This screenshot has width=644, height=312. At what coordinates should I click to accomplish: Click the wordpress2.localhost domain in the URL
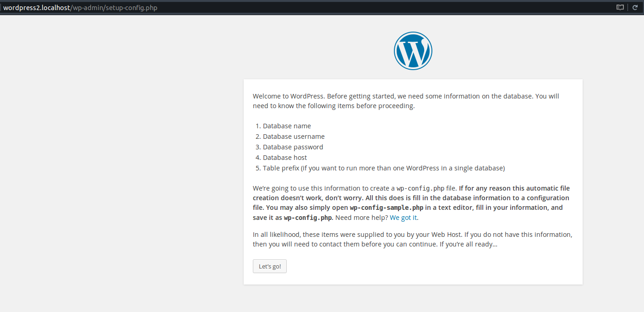tap(37, 8)
